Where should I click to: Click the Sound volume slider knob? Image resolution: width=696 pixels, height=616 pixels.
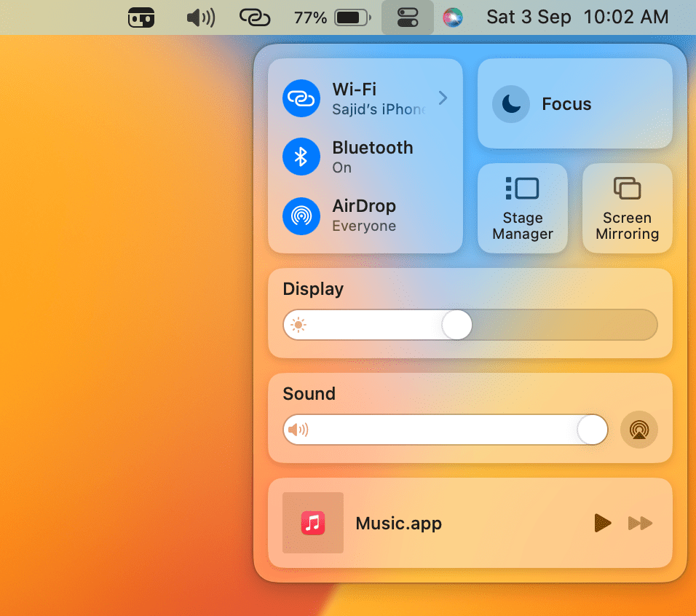[592, 430]
